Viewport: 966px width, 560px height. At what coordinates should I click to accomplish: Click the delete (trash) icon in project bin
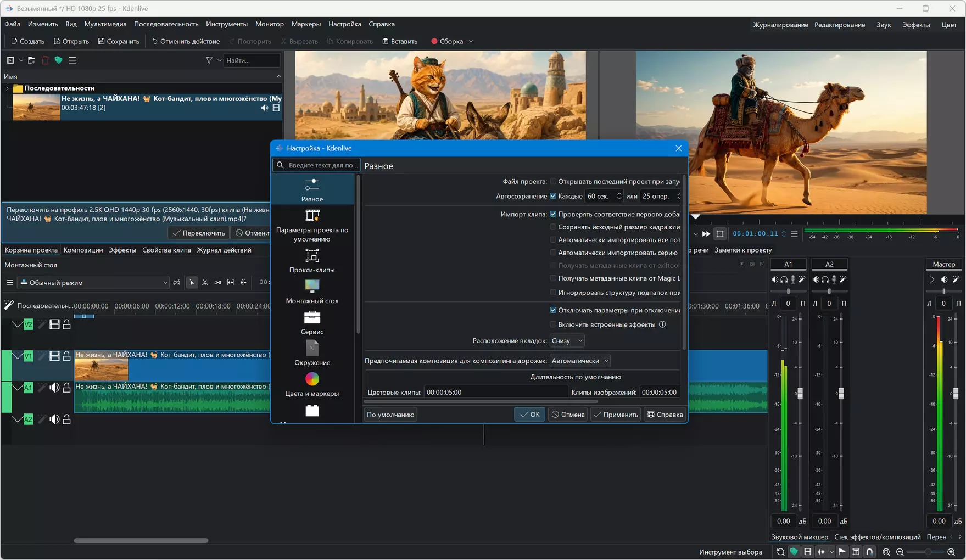[45, 60]
